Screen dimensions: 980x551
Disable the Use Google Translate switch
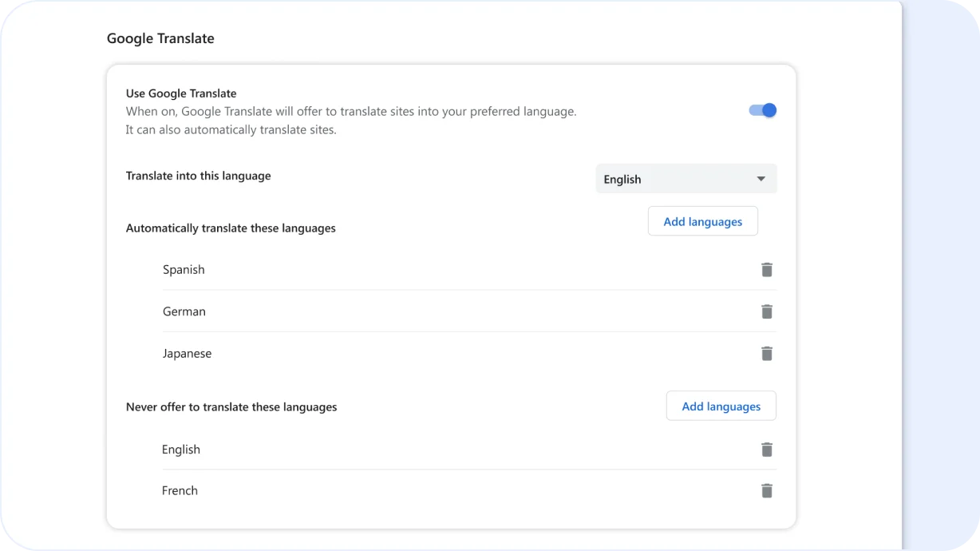(762, 110)
